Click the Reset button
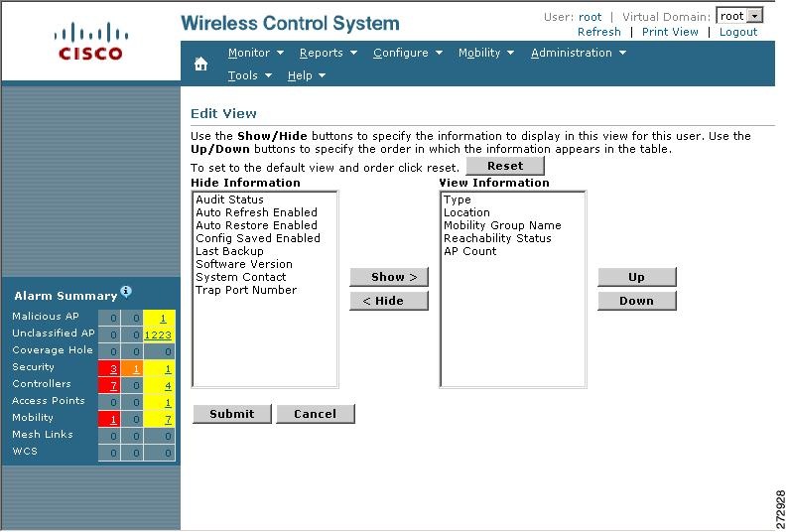Screen dimensions: 788x532 point(505,166)
